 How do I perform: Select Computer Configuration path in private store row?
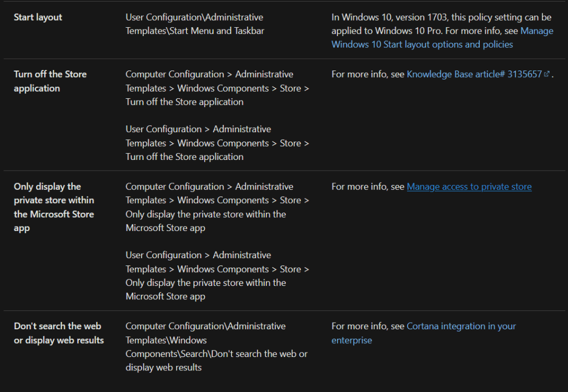[217, 207]
